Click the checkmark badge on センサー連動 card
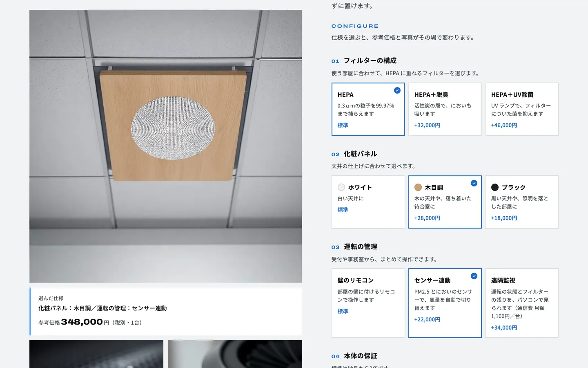The width and height of the screenshot is (588, 368). [474, 276]
